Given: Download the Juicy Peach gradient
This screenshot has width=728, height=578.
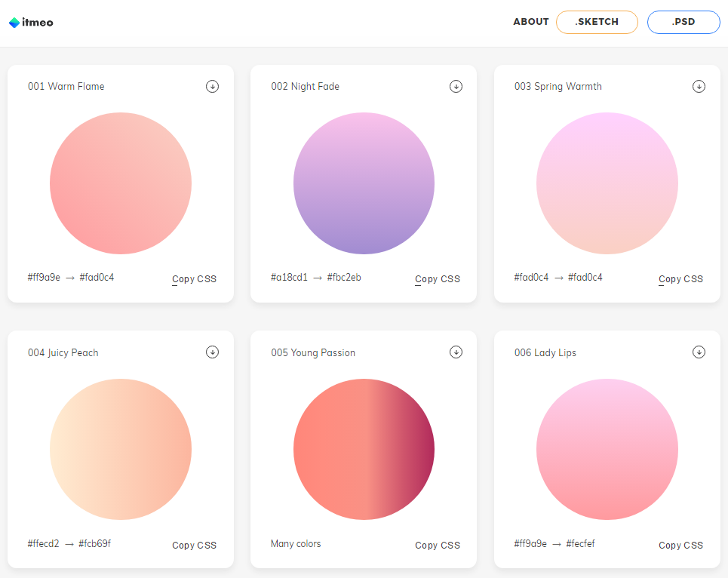Looking at the screenshot, I should click(213, 352).
